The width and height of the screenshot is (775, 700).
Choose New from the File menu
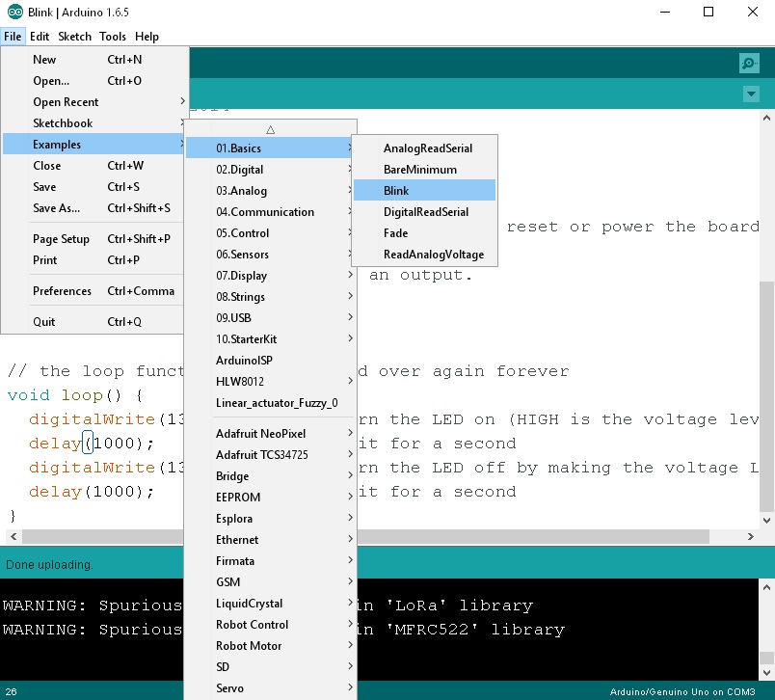tap(93, 60)
